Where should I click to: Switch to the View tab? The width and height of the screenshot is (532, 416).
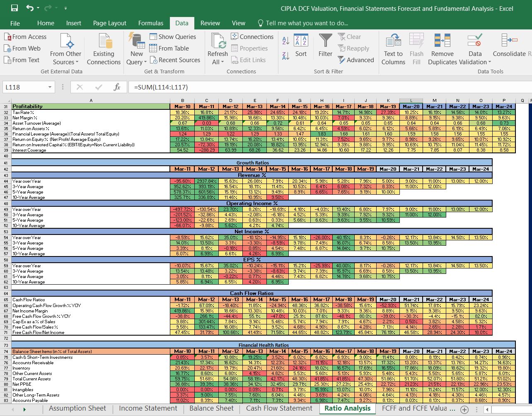tap(239, 23)
